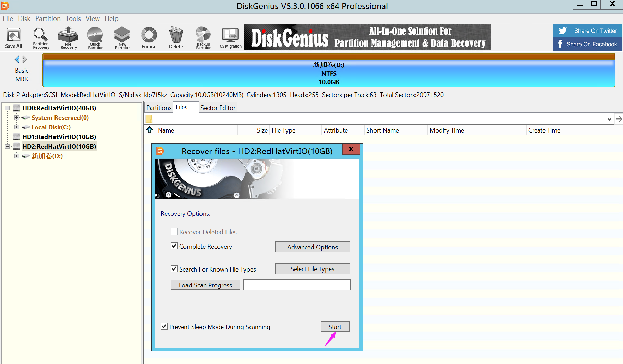Image resolution: width=623 pixels, height=364 pixels.
Task: Open the Help menu
Action: click(112, 18)
